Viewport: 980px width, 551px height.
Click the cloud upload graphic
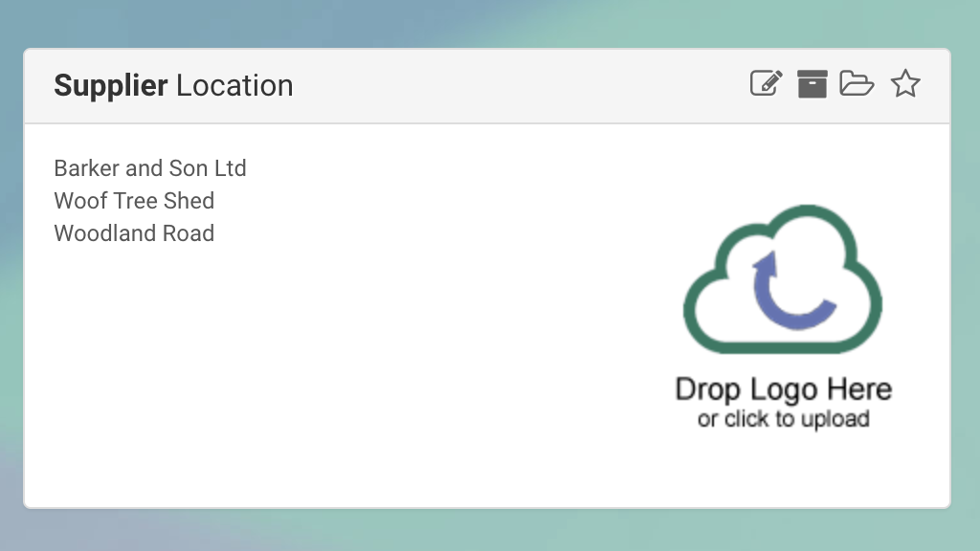783,282
